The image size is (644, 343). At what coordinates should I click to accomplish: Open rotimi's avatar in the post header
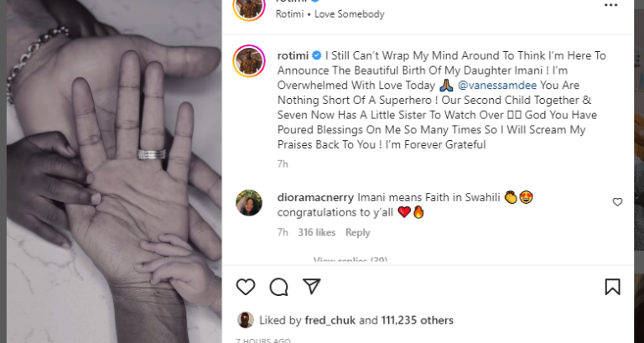click(x=250, y=7)
